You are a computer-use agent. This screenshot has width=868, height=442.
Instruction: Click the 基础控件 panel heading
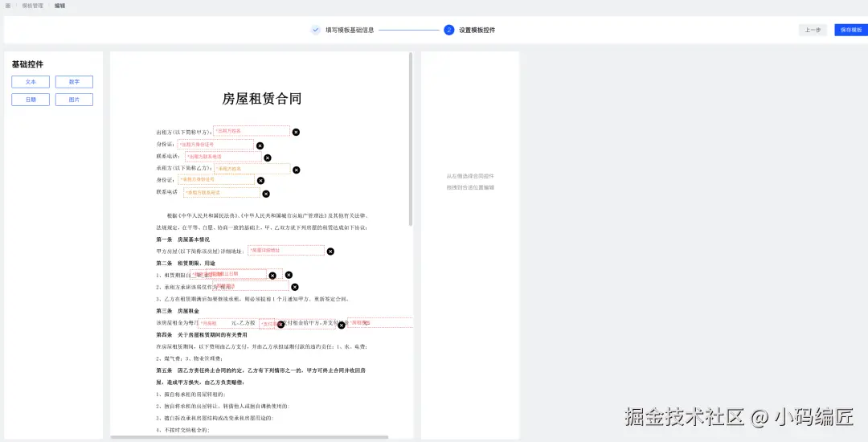(27, 64)
